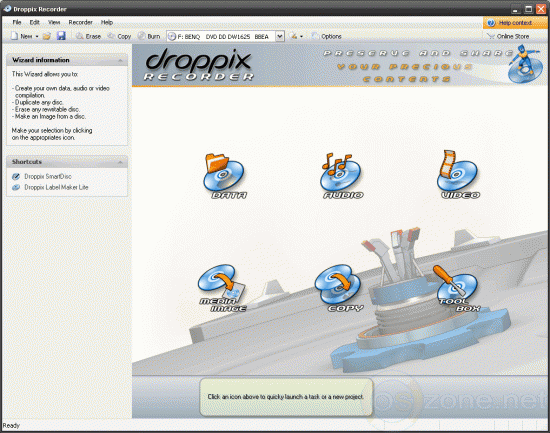Open the recorder drive dropdown arrow
This screenshot has width=550, height=433.
click(x=280, y=36)
